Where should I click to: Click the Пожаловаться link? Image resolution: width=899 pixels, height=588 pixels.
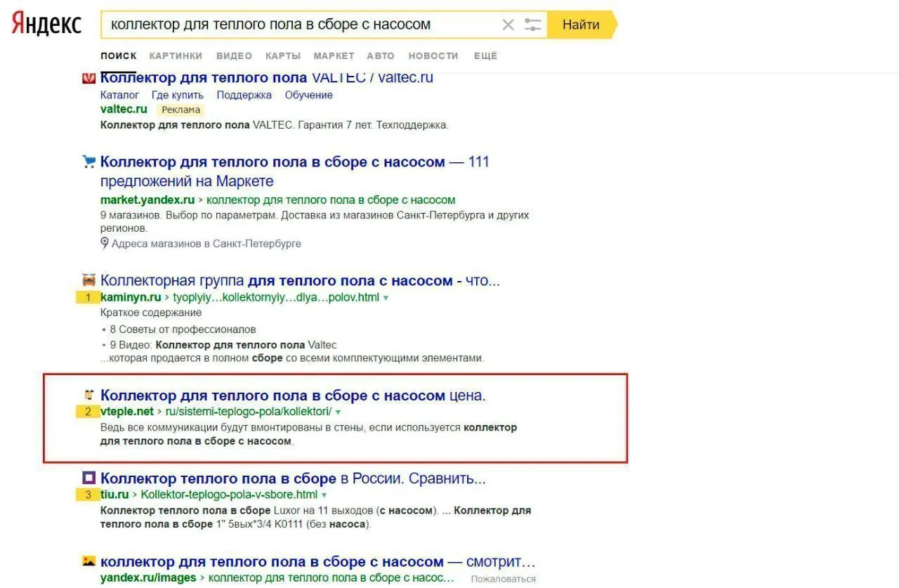coord(503,579)
